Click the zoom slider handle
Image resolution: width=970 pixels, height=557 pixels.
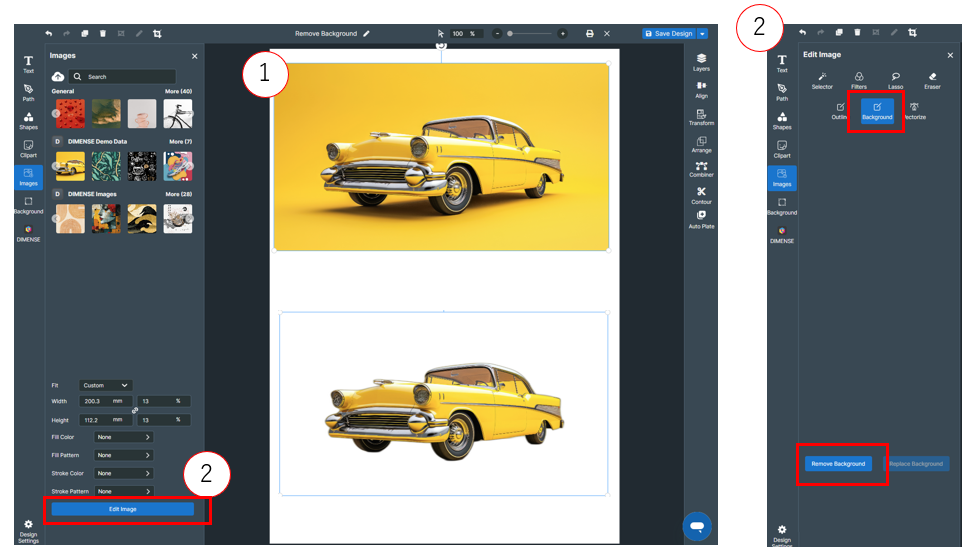(510, 34)
